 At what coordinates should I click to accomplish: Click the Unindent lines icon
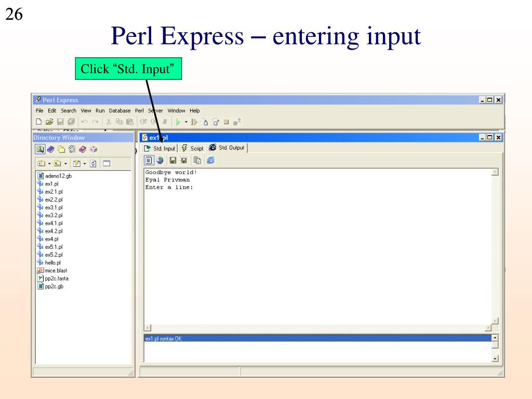point(154,122)
